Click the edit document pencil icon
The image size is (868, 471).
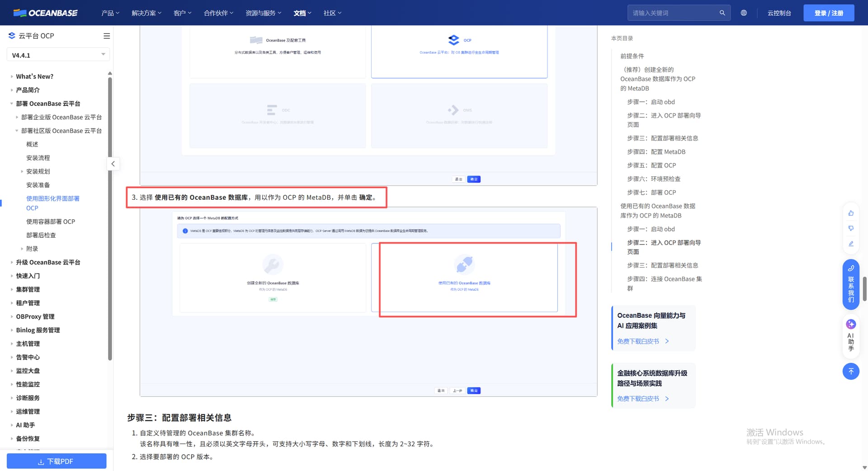851,244
